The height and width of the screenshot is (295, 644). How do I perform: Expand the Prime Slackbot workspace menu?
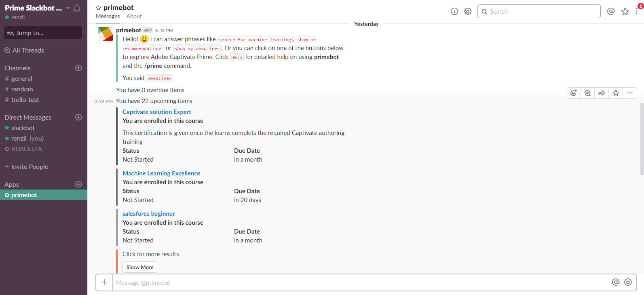tap(36, 8)
